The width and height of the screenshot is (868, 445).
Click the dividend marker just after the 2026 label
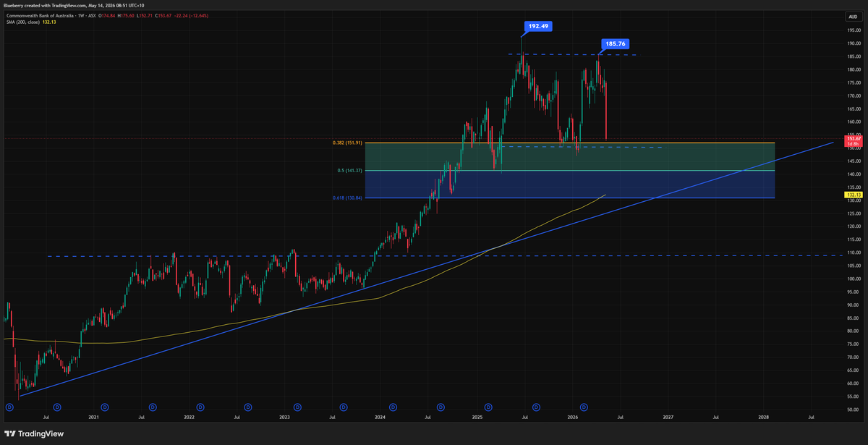pos(584,407)
